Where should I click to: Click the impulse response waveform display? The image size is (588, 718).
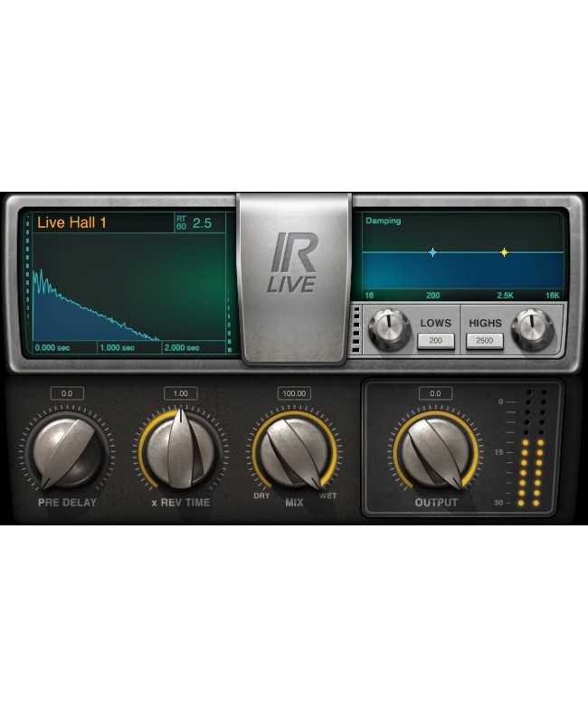click(129, 288)
